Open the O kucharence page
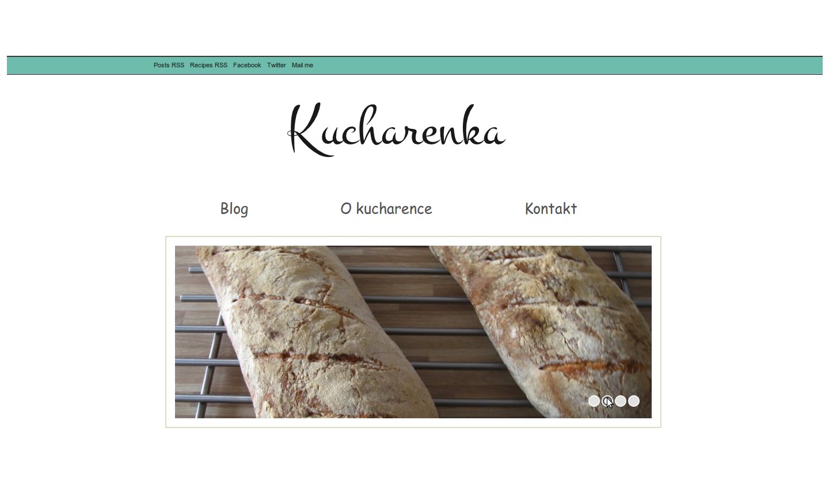Screen dimensions: 829x504 coord(386,208)
